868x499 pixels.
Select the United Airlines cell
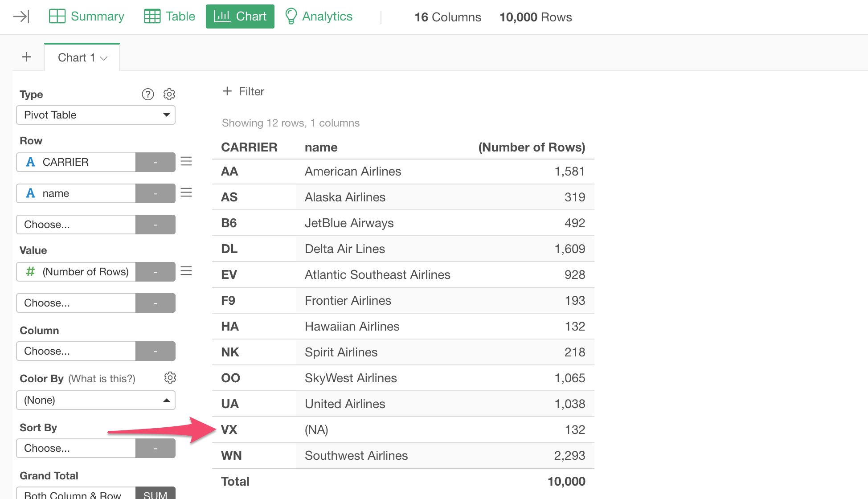click(x=345, y=404)
